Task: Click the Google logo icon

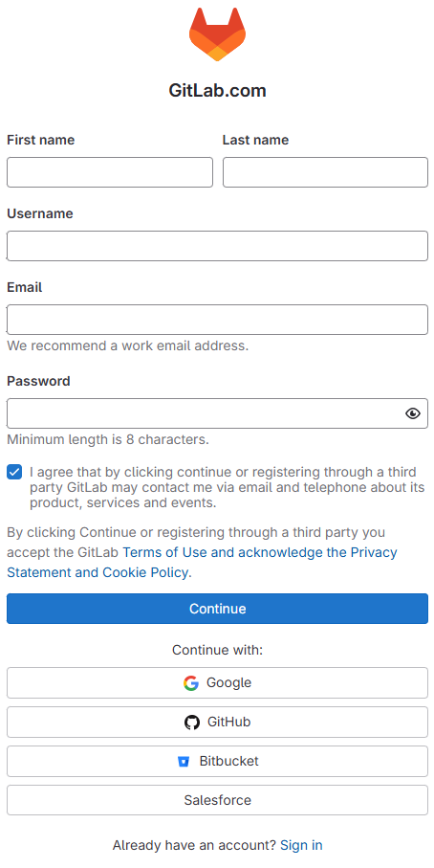Action: (191, 683)
